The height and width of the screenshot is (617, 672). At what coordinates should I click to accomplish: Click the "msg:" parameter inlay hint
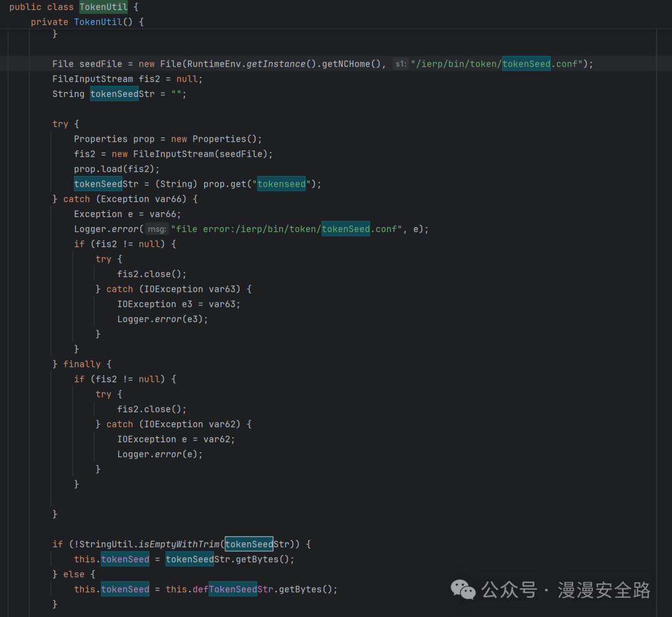tap(157, 229)
